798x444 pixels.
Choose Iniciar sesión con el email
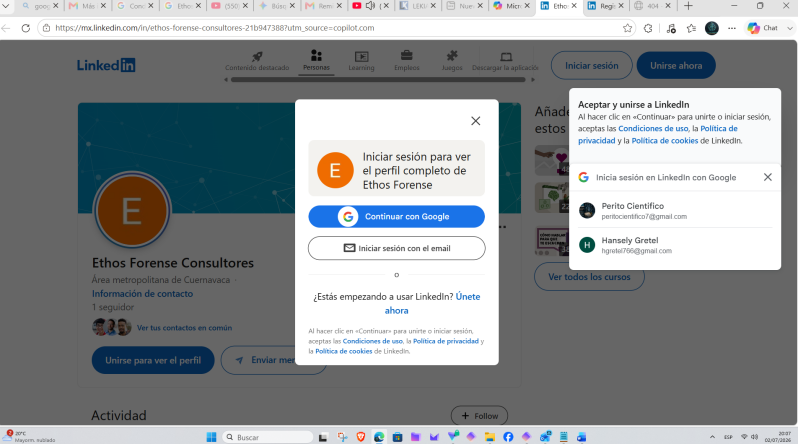(x=396, y=248)
